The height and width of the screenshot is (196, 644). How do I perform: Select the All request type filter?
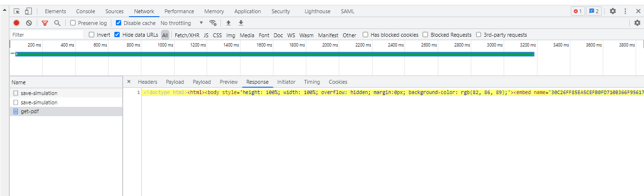pos(165,35)
